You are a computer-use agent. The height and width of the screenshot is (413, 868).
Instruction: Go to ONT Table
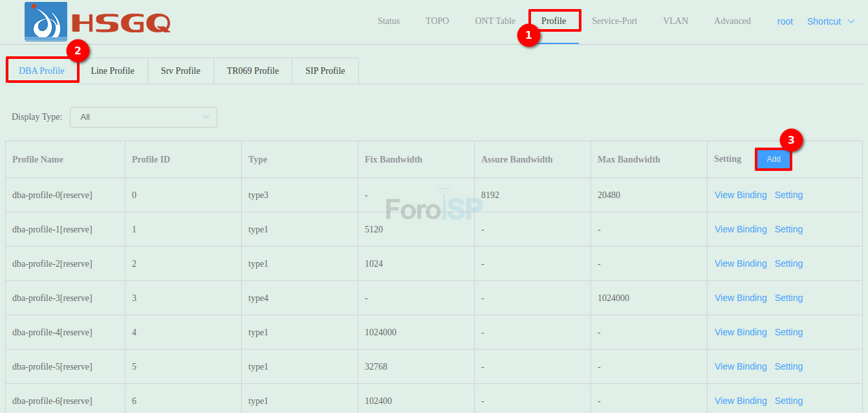(x=495, y=21)
